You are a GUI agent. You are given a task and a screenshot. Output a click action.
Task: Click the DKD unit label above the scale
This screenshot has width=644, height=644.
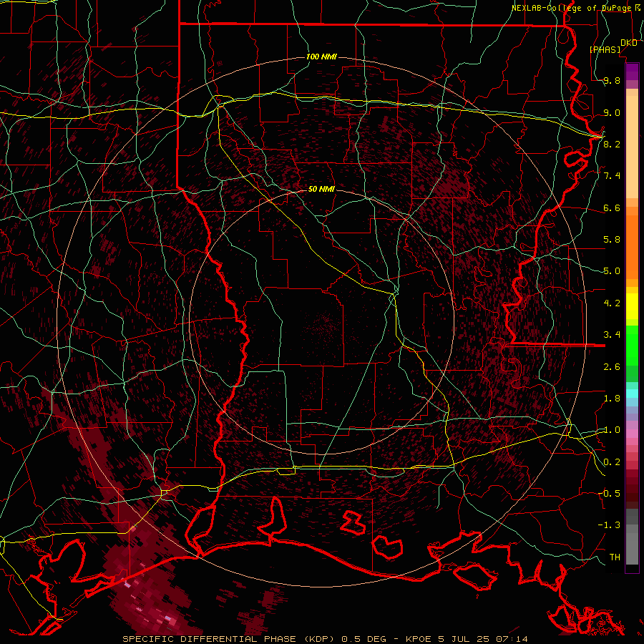tap(628, 43)
